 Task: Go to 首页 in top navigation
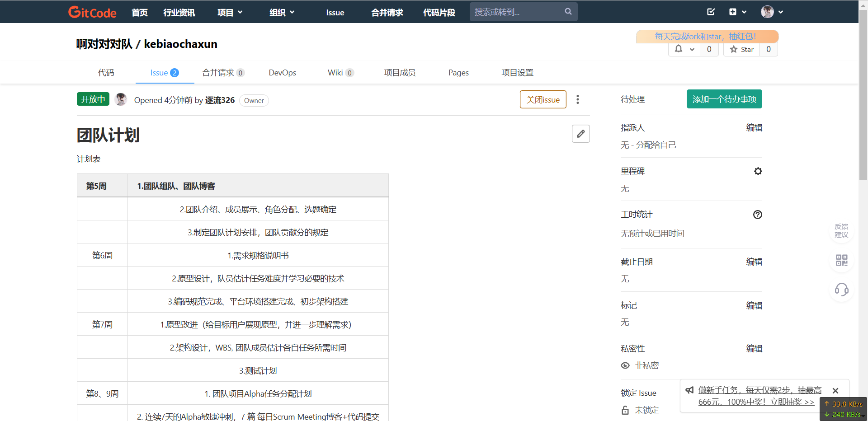tap(140, 13)
